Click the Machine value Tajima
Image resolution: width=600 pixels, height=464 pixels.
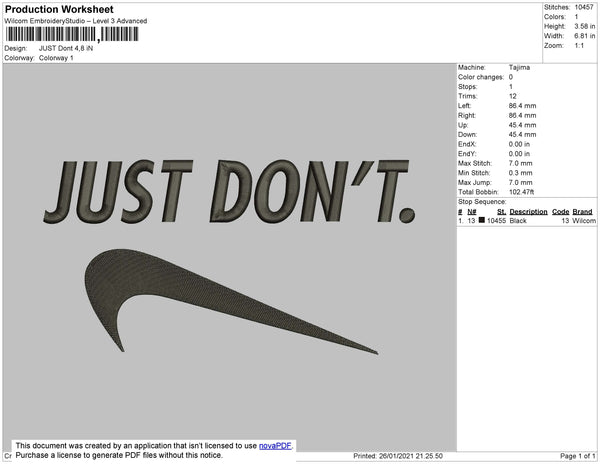(520, 67)
